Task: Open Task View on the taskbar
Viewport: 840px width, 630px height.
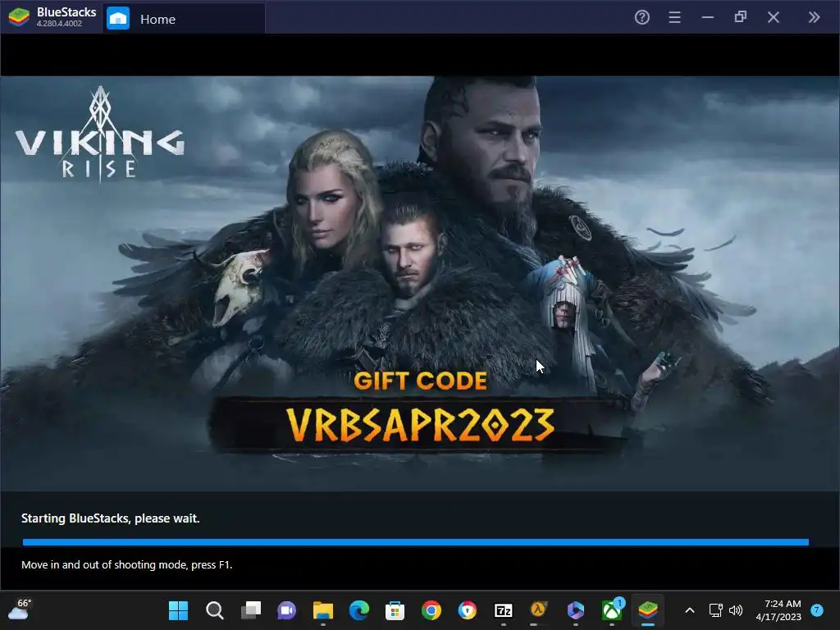Action: click(251, 610)
